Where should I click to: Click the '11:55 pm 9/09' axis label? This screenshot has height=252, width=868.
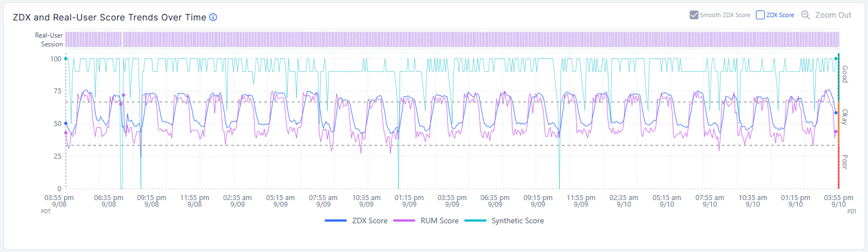point(581,201)
